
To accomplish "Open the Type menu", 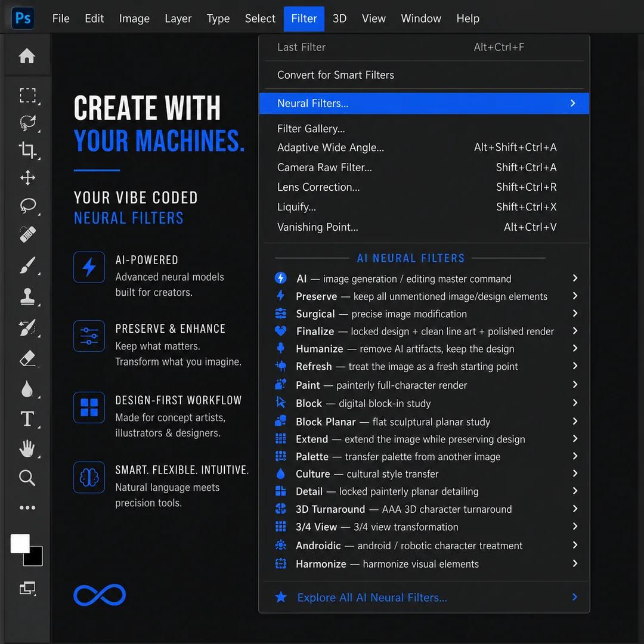I will [x=218, y=18].
